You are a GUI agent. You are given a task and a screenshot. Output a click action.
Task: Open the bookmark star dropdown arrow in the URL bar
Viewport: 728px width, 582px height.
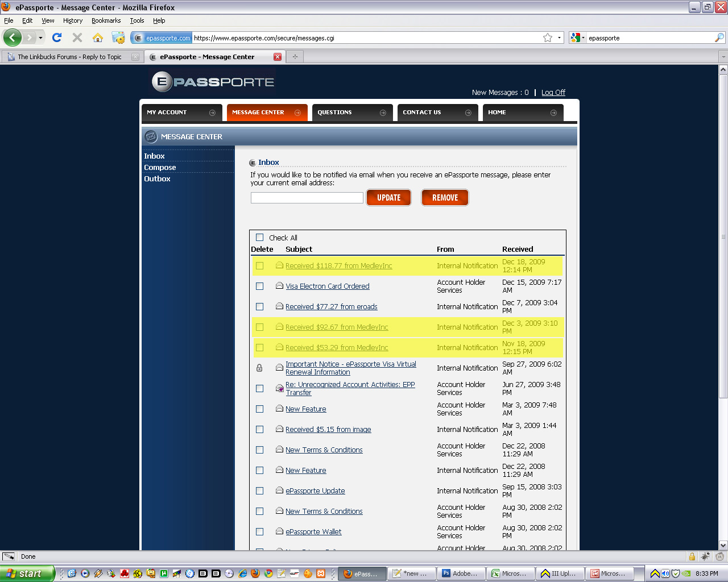click(x=559, y=38)
